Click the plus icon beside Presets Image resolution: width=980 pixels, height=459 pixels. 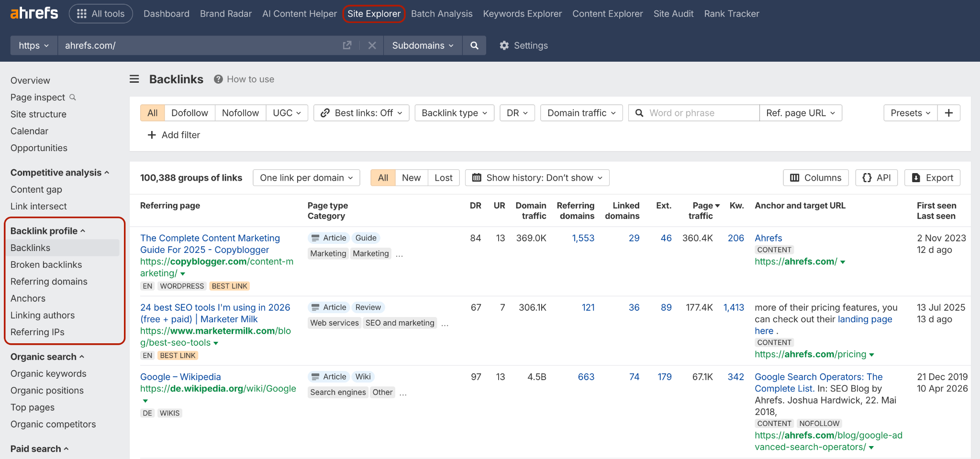tap(949, 113)
